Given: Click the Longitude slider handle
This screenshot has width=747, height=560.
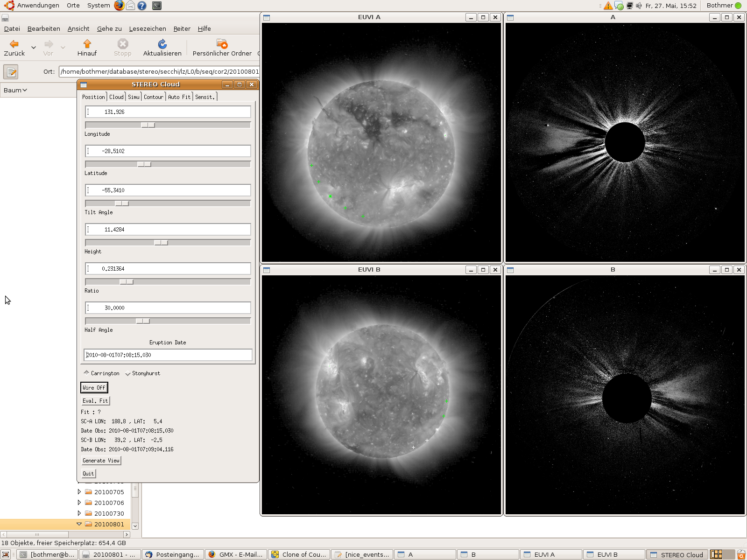Looking at the screenshot, I should (x=148, y=125).
